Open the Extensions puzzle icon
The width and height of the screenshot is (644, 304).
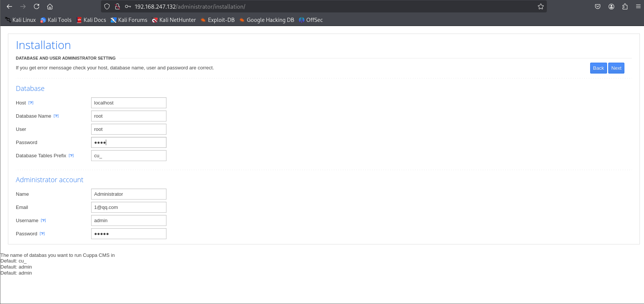coord(625,6)
